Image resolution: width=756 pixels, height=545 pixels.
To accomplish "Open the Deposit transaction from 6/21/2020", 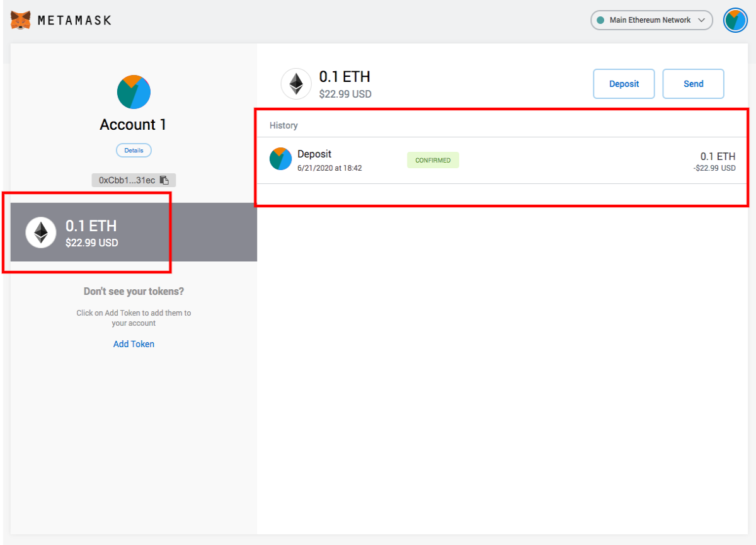I will (x=502, y=160).
